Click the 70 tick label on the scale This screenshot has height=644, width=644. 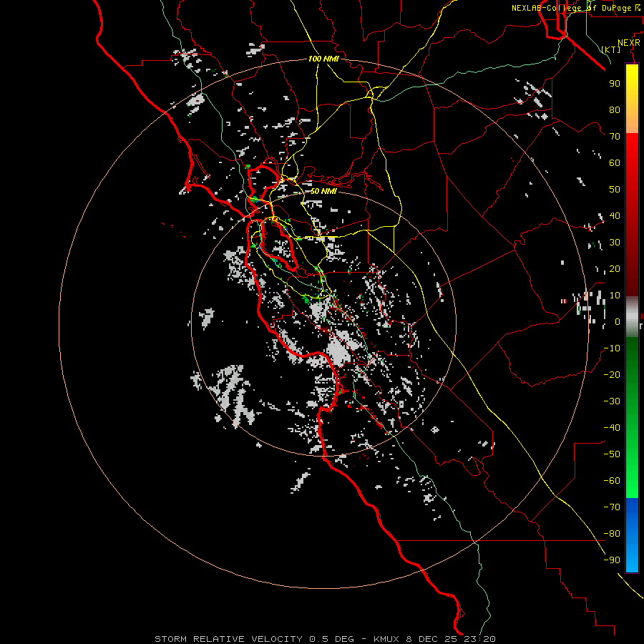615,137
